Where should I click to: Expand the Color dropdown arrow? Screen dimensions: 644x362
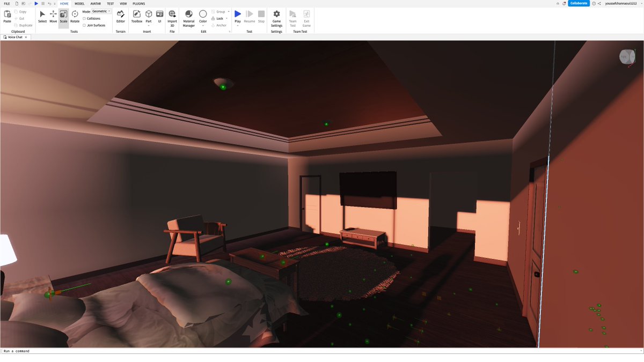[x=203, y=25]
